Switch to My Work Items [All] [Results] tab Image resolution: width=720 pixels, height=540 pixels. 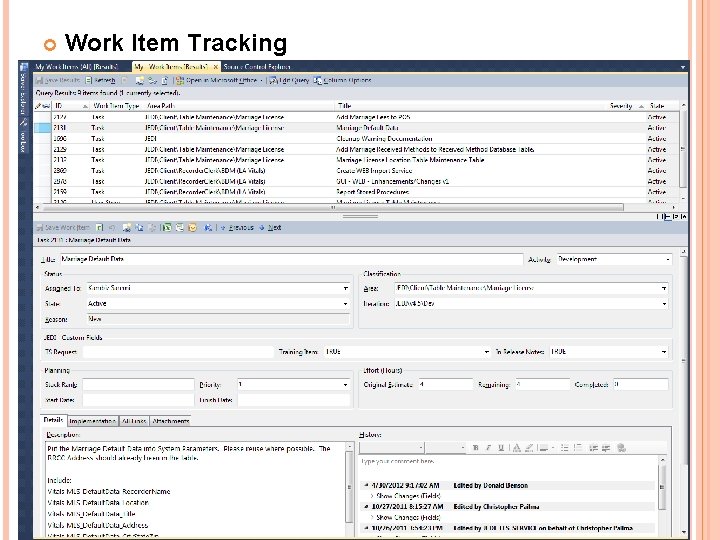pos(77,67)
